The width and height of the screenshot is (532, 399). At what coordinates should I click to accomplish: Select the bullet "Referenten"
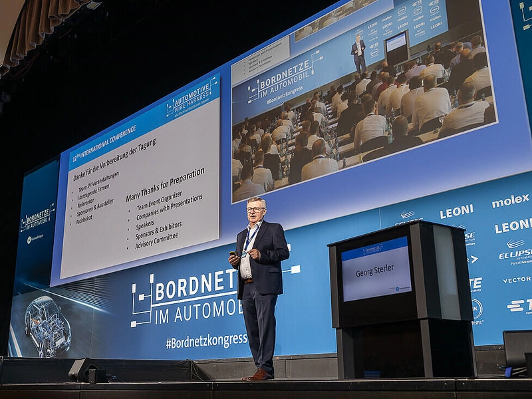[86, 203]
